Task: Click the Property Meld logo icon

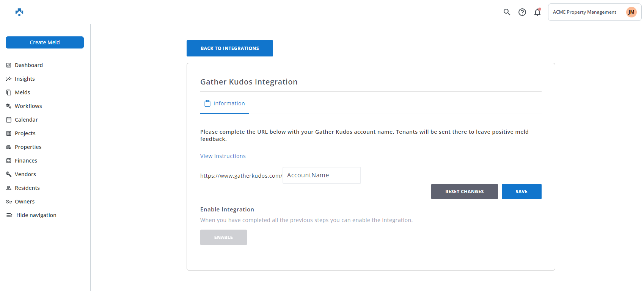Action: (x=19, y=12)
